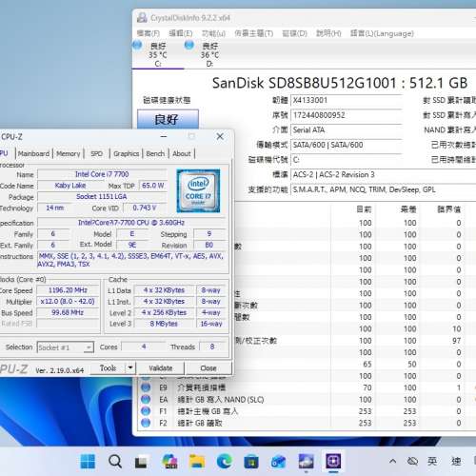
Task: Click the Serial ATA interface field
Action: point(347,130)
